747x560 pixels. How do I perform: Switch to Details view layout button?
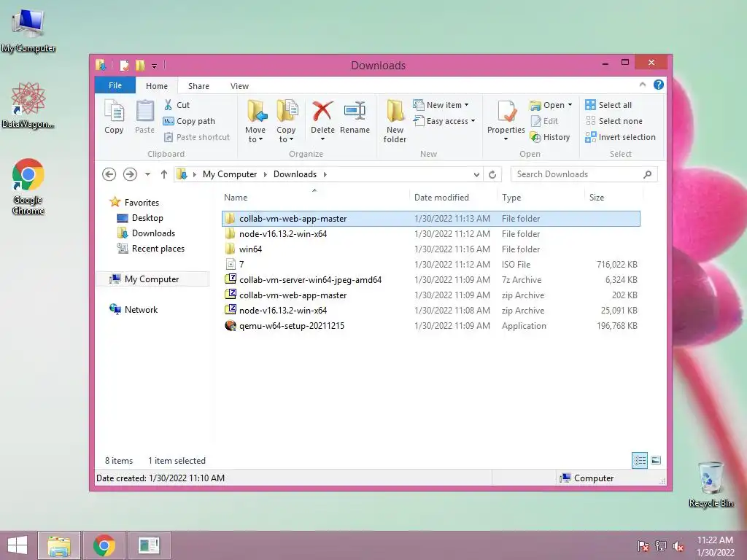coord(640,461)
